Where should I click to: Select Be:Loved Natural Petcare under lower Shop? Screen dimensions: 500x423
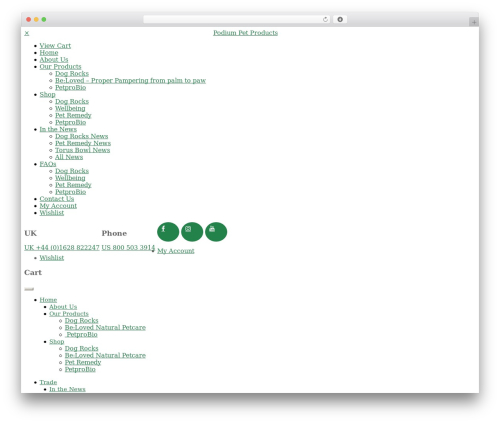[105, 356]
